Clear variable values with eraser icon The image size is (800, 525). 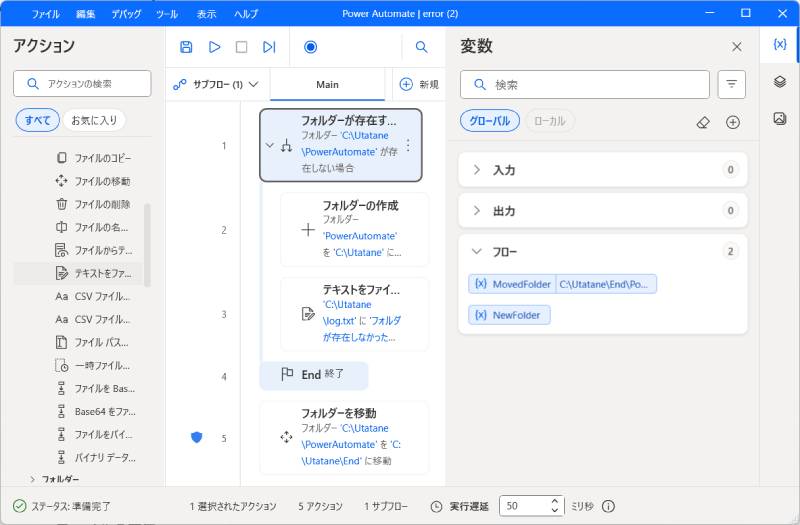click(703, 122)
